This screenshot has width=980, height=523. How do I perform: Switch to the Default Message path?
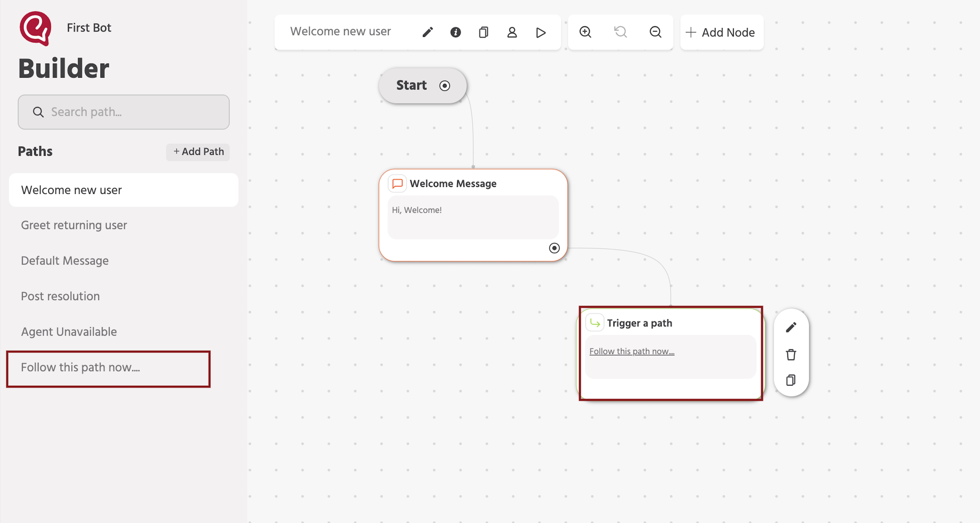(x=65, y=260)
